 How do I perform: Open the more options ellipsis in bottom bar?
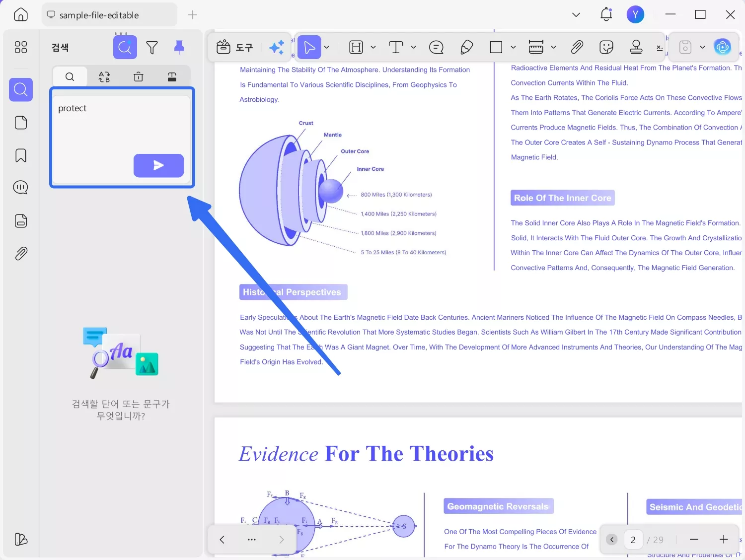(252, 540)
